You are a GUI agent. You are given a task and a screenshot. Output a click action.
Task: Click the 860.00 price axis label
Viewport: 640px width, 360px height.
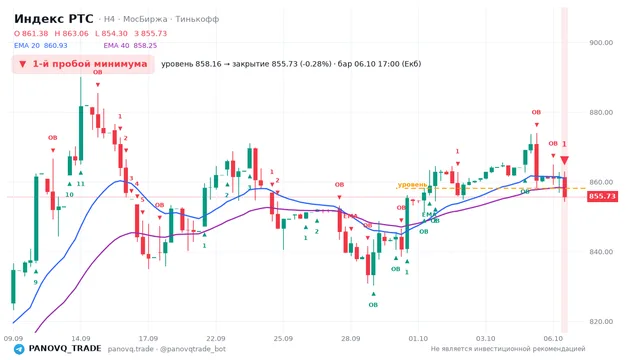pos(601,182)
